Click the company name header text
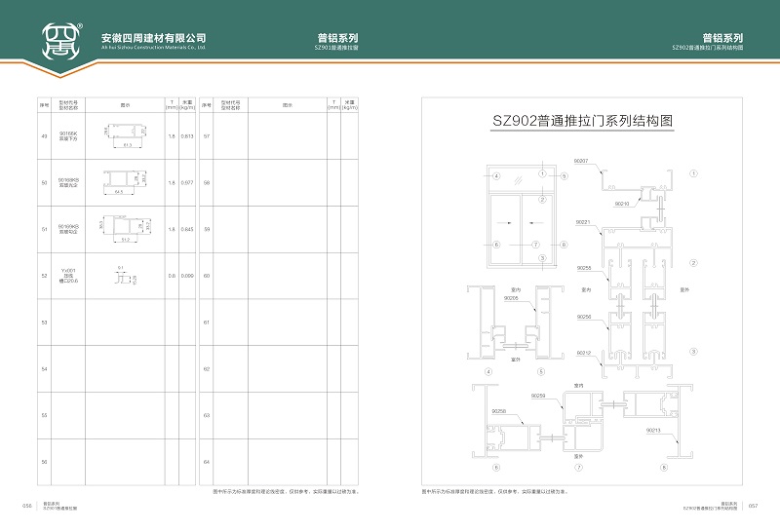Viewport: 780px width, 532px height. (153, 38)
